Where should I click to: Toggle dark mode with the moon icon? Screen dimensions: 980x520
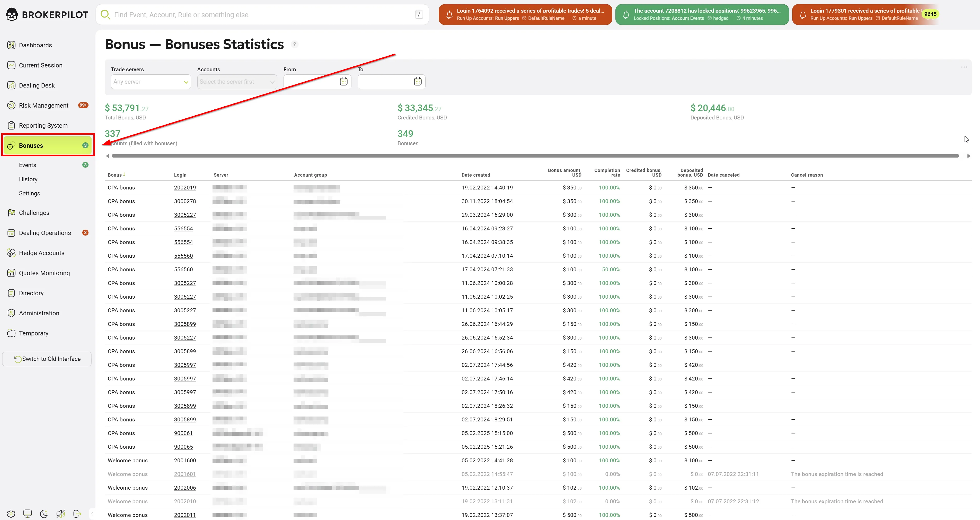click(x=44, y=514)
